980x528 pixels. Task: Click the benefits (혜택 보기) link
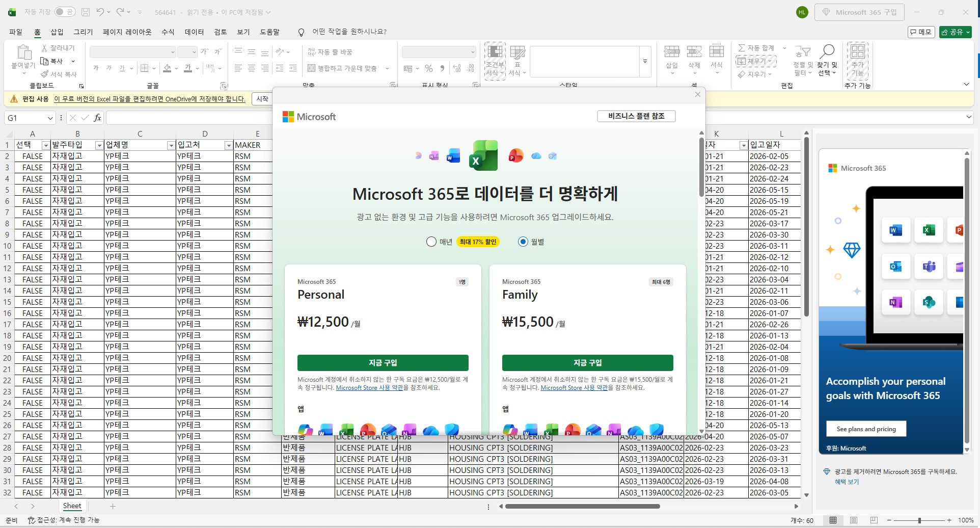click(x=847, y=482)
